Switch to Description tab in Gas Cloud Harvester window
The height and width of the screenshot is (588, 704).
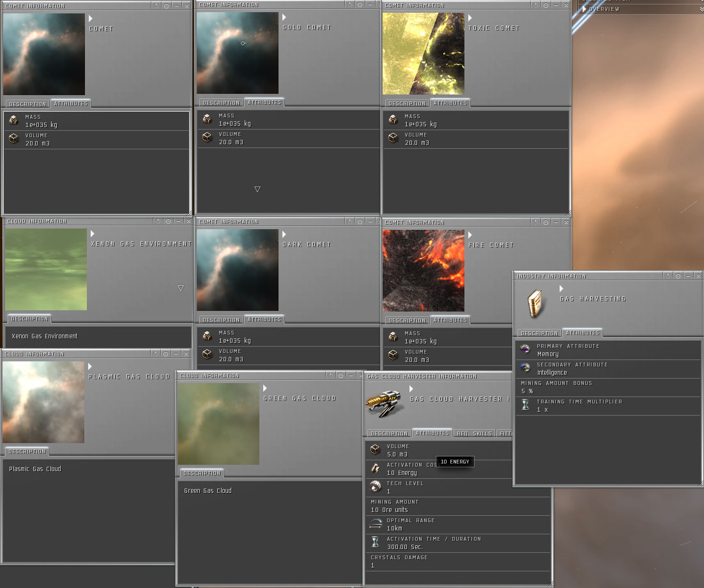coord(389,433)
